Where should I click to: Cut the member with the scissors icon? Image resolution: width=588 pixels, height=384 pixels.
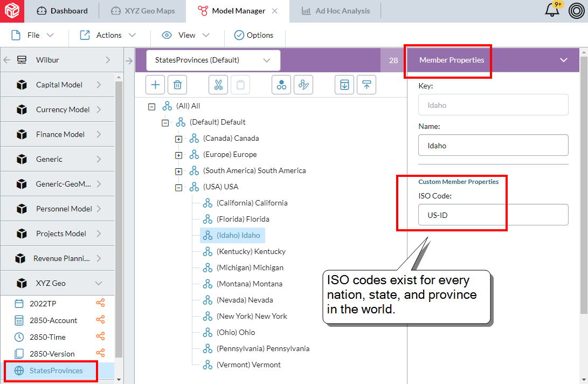click(218, 85)
